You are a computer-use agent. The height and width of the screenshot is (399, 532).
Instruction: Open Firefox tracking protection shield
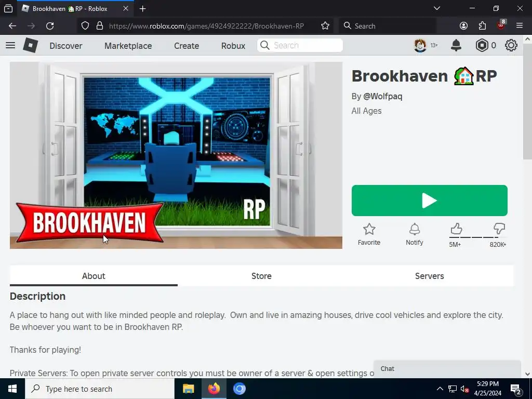pyautogui.click(x=85, y=26)
